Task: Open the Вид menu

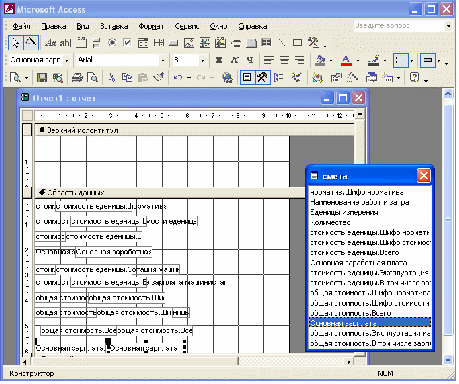Action: coord(83,26)
